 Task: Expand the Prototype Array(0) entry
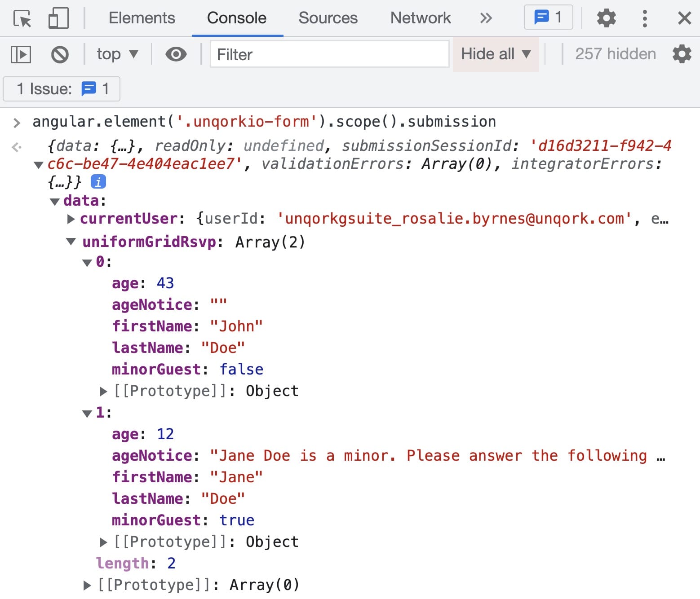[87, 586]
